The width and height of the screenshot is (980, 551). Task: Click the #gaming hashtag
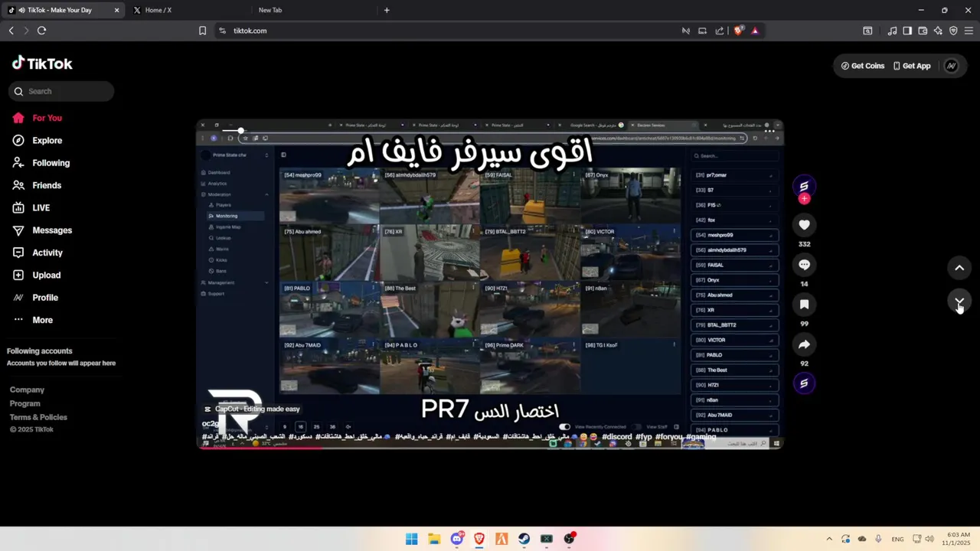tap(701, 437)
